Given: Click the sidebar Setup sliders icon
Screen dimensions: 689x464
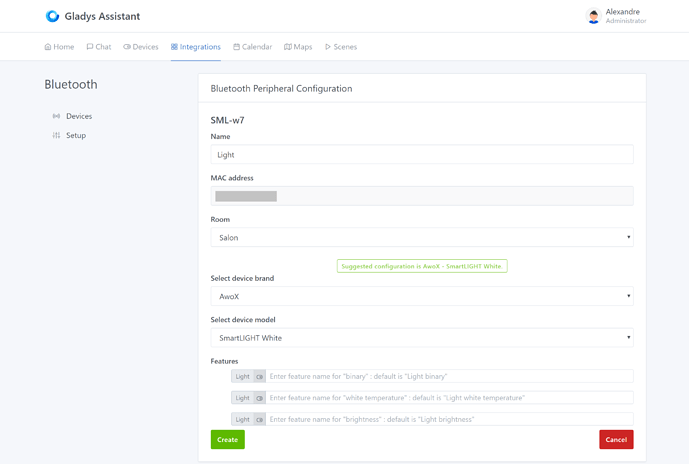Looking at the screenshot, I should pos(56,135).
